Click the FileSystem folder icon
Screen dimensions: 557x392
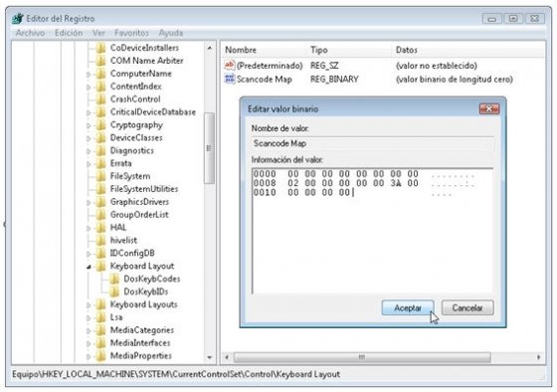[x=101, y=176]
